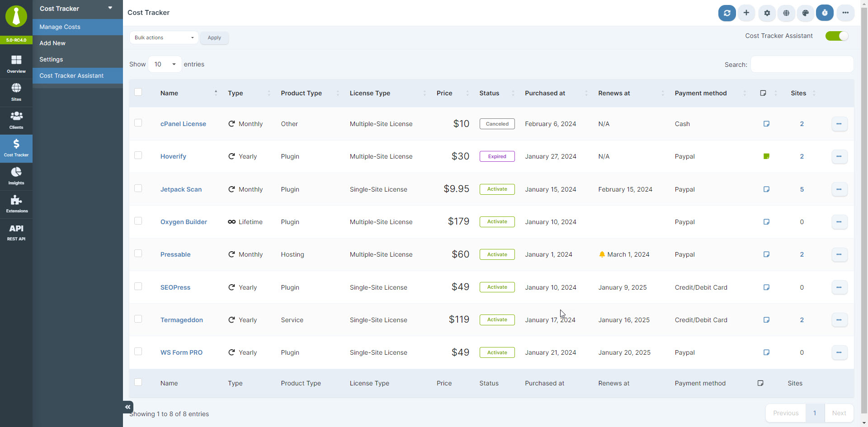The height and width of the screenshot is (427, 868).
Task: Open the note icon for Termageddon
Action: coord(766,320)
